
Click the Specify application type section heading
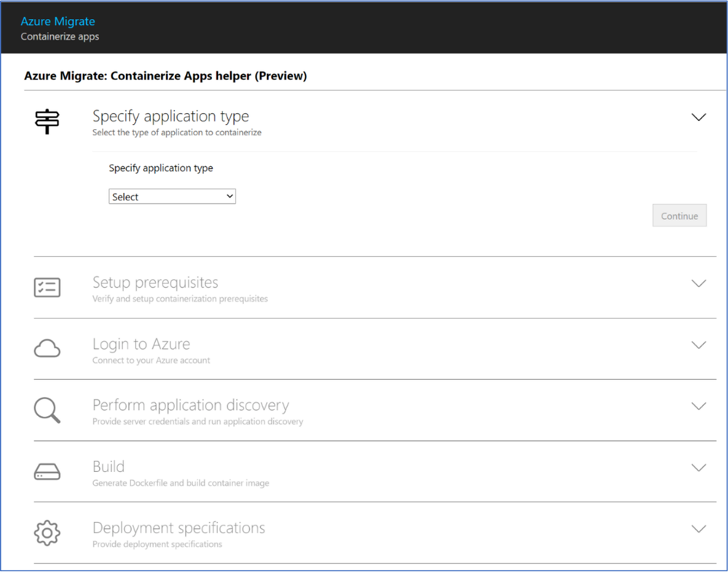[171, 116]
